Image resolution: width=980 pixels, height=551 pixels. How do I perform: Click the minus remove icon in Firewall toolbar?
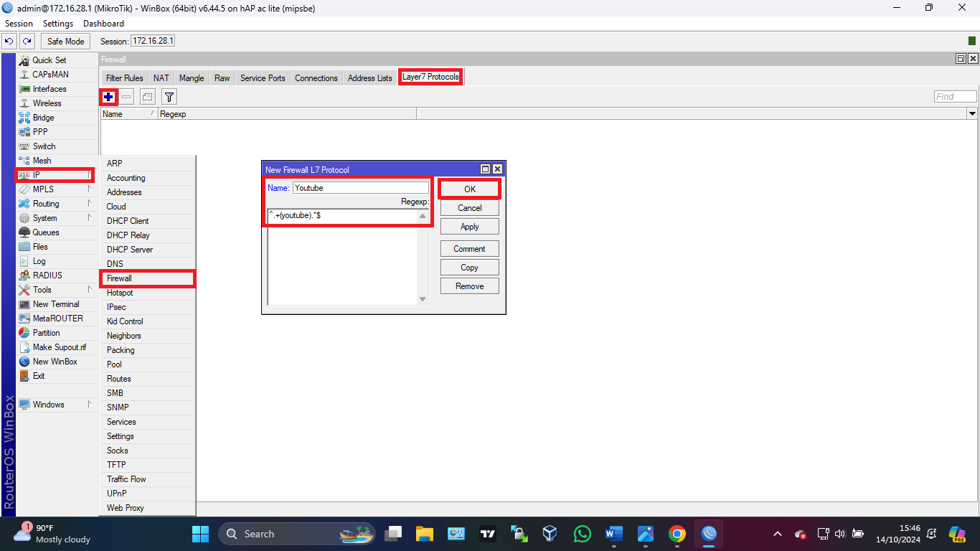click(x=127, y=96)
